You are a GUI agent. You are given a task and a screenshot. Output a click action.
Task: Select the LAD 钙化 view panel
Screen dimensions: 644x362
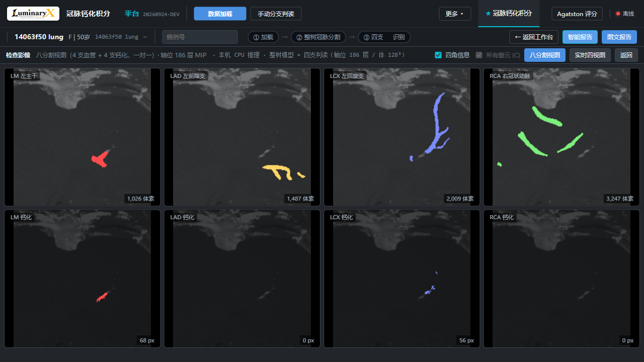[x=242, y=279]
